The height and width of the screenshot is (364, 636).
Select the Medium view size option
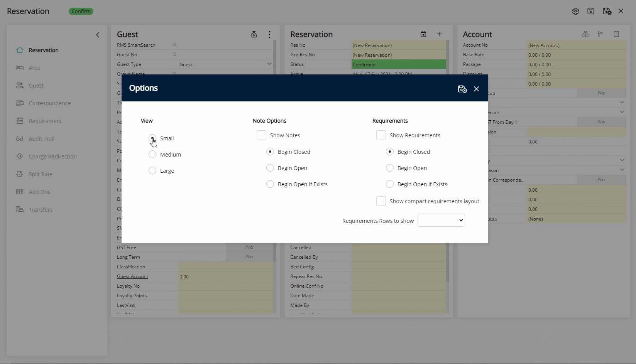pyautogui.click(x=152, y=154)
